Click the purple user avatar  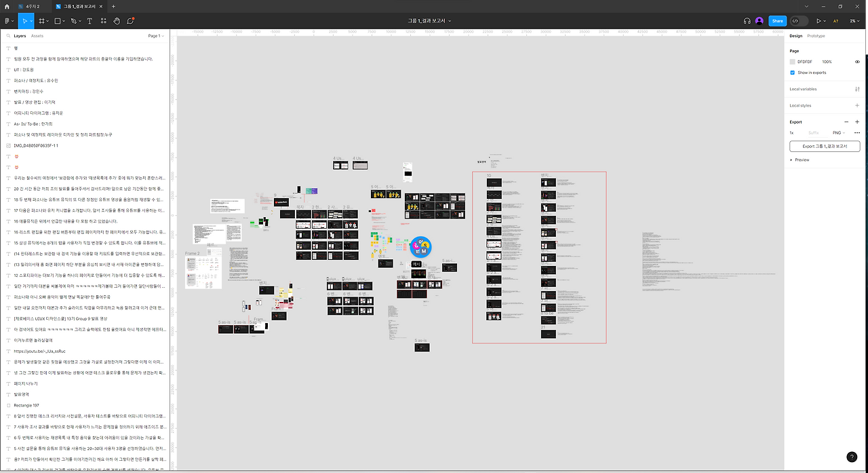pyautogui.click(x=759, y=21)
